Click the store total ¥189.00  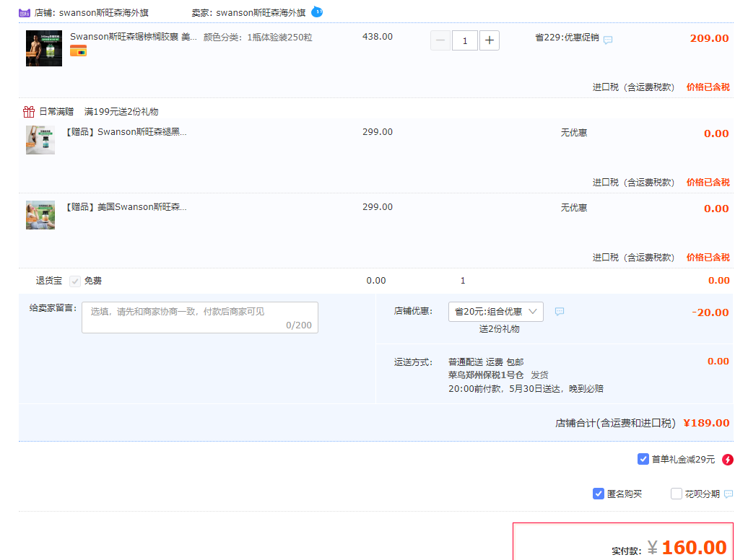pyautogui.click(x=707, y=423)
